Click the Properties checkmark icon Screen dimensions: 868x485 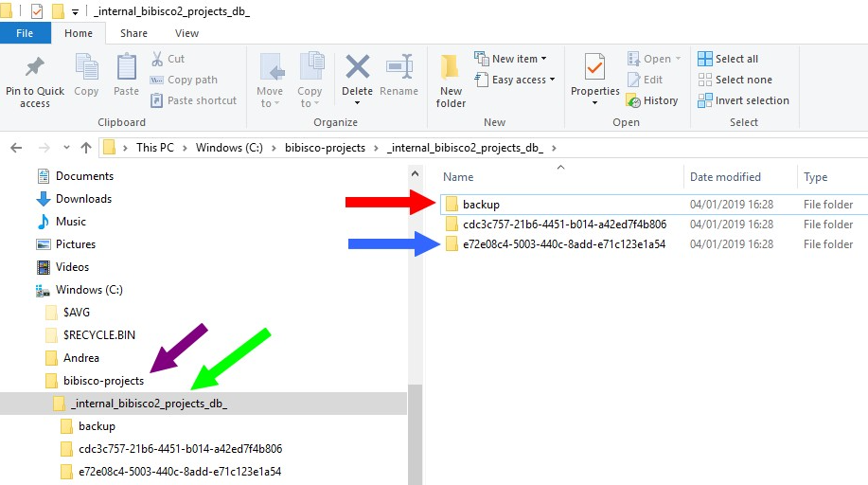click(595, 67)
